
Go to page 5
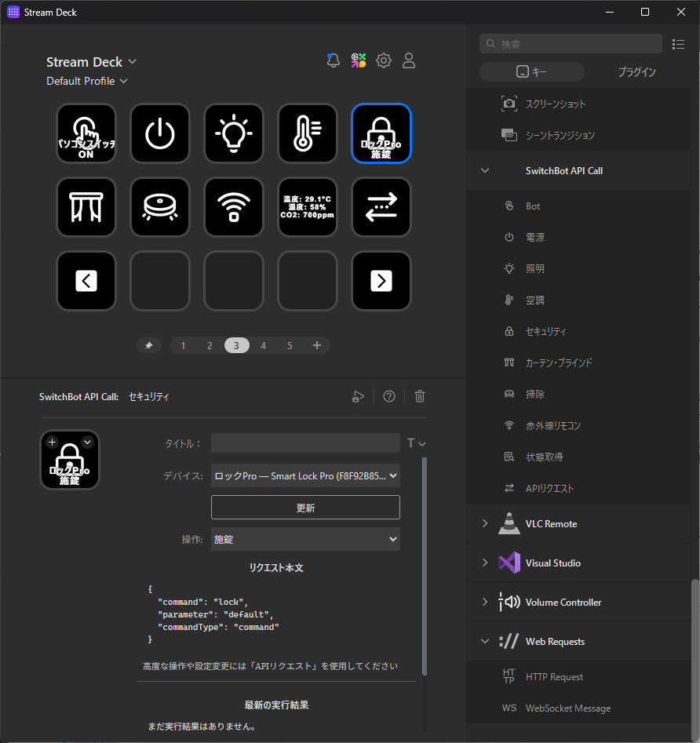[x=290, y=345]
